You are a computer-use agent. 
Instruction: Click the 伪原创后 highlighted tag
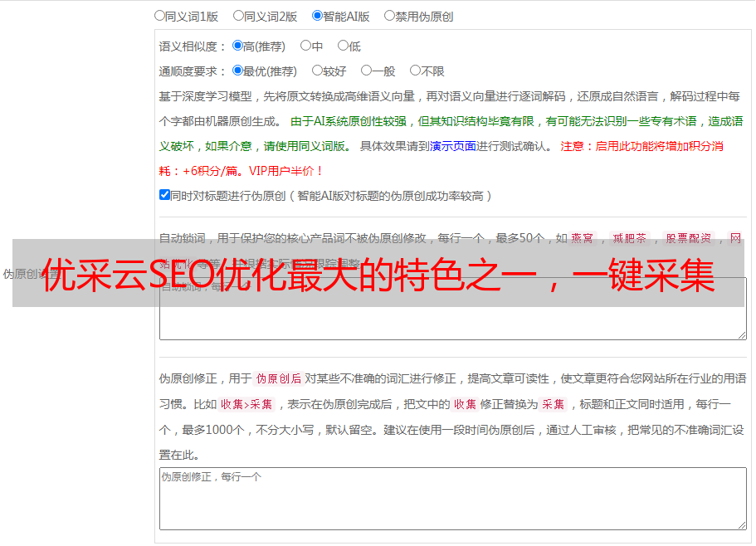[279, 378]
